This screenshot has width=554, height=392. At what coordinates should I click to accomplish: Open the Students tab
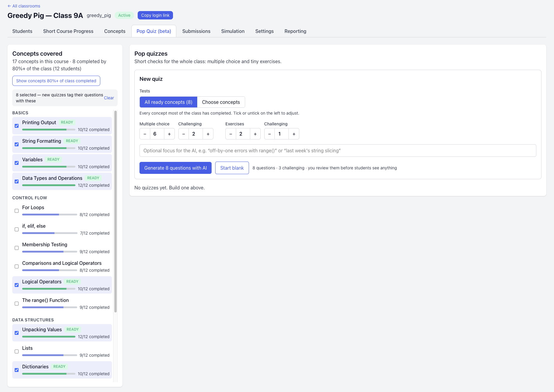(x=22, y=31)
